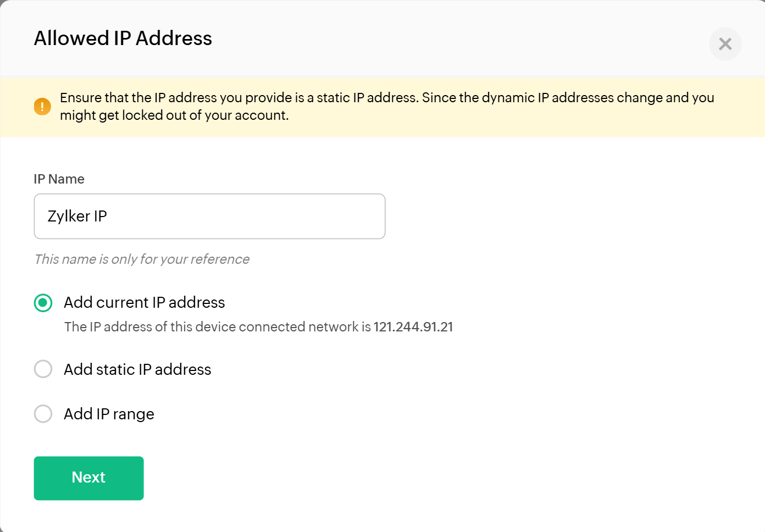Click the displayed IP 121.244.91.21
The image size is (765, 532).
coord(413,327)
